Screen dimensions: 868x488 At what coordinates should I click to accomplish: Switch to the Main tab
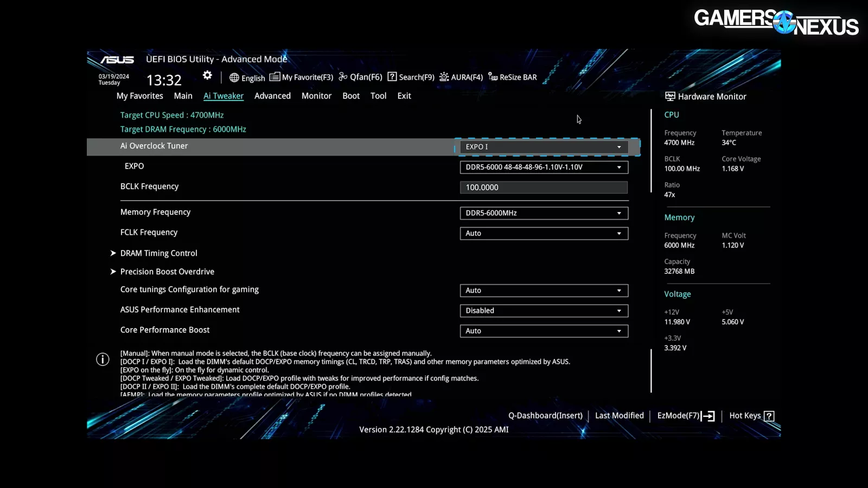pos(183,96)
